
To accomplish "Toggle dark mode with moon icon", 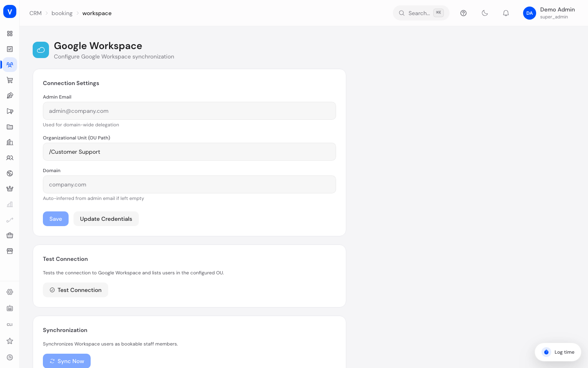I will click(485, 13).
